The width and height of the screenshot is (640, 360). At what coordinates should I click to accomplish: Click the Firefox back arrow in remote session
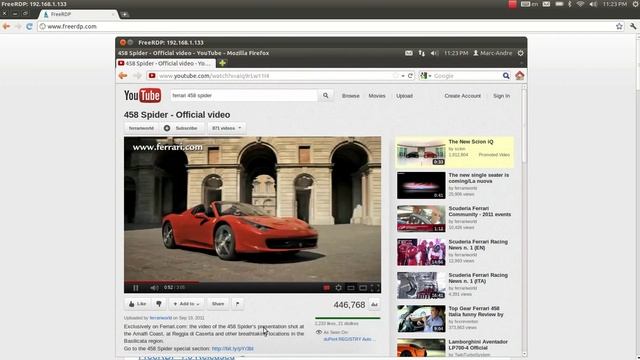(123, 76)
